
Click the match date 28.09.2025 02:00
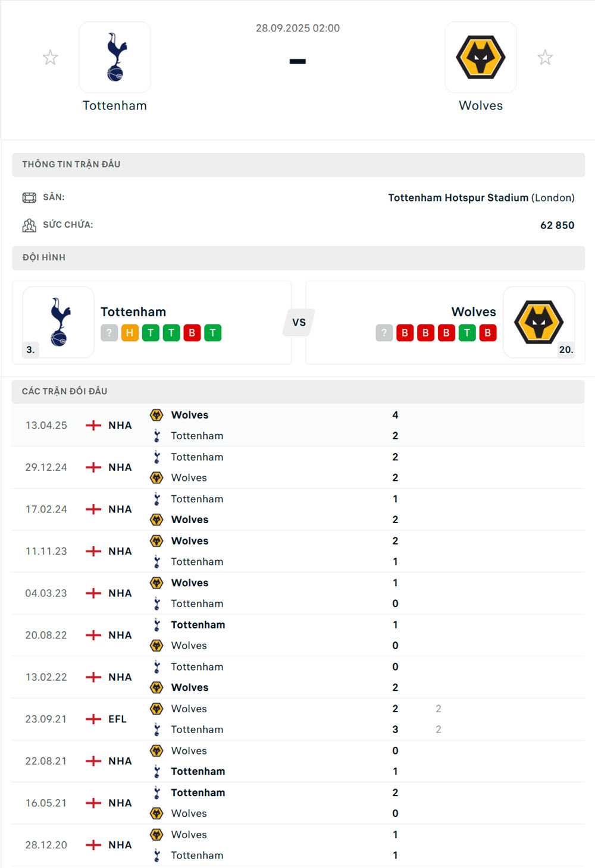click(x=297, y=28)
